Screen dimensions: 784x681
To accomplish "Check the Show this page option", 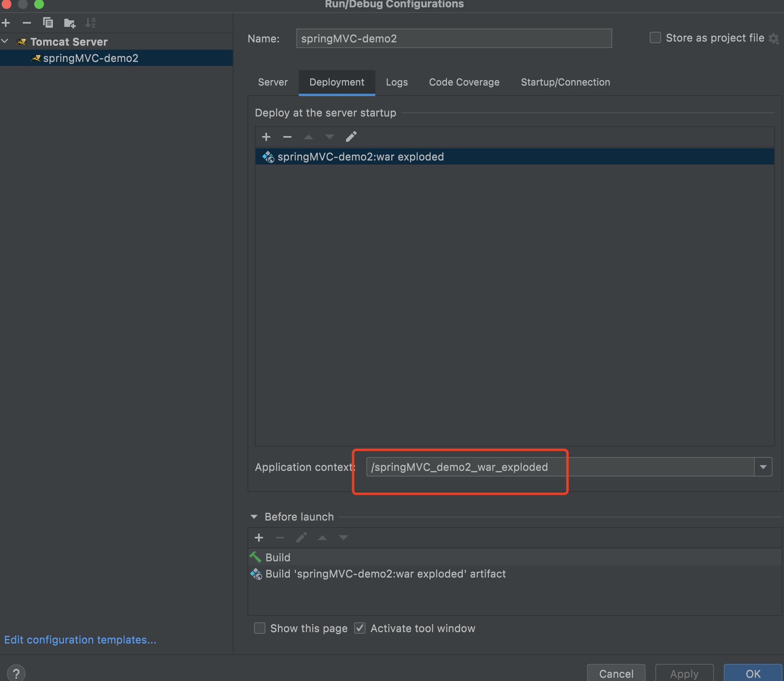I will [260, 628].
